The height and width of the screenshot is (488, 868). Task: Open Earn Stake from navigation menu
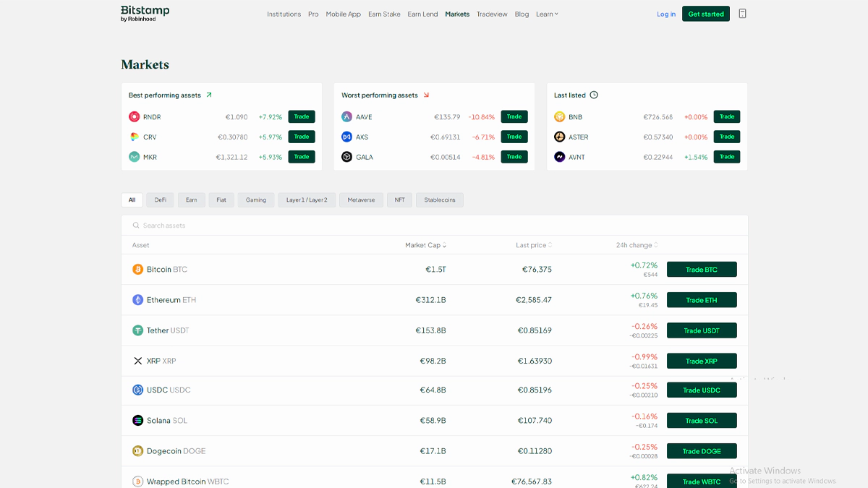384,14
